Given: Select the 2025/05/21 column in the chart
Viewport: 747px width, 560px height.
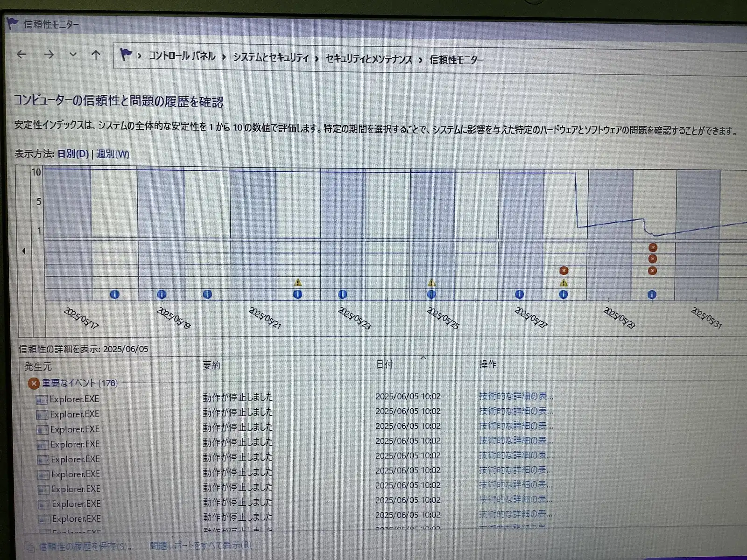Looking at the screenshot, I should [x=253, y=233].
